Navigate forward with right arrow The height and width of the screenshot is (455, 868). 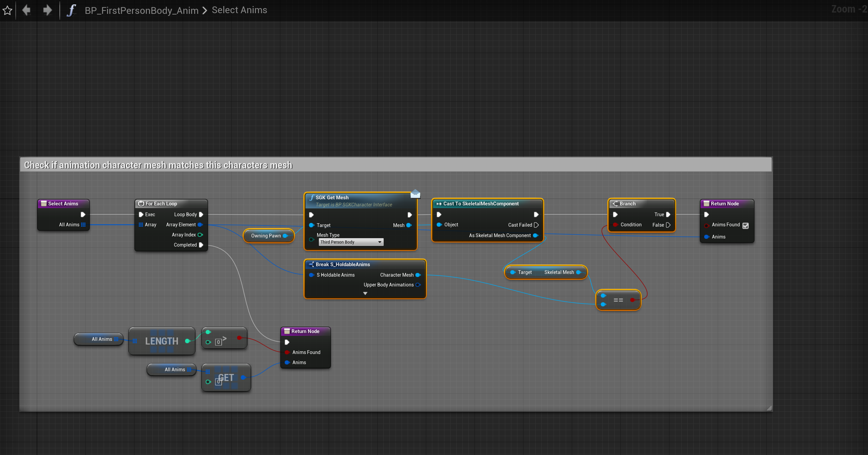(47, 10)
